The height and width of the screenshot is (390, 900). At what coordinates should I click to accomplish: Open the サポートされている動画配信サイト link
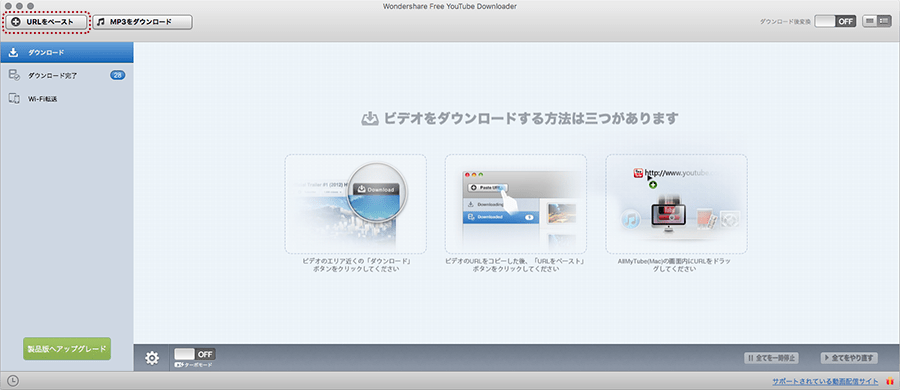825,381
